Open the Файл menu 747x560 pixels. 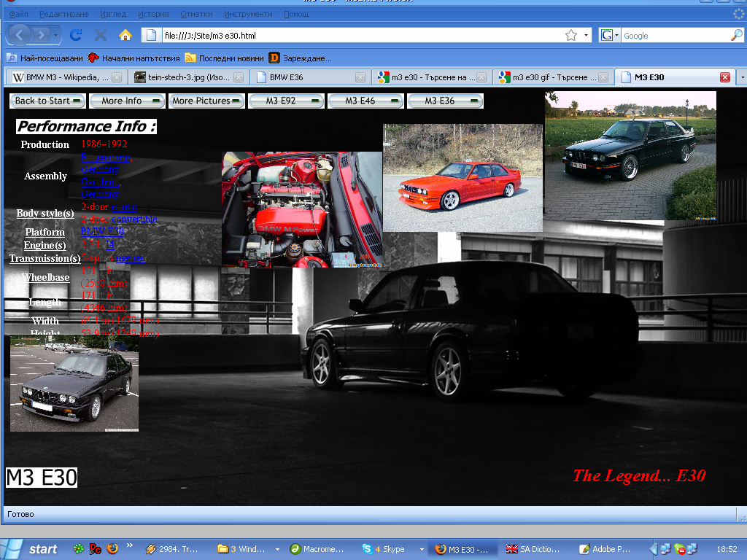pyautogui.click(x=18, y=14)
